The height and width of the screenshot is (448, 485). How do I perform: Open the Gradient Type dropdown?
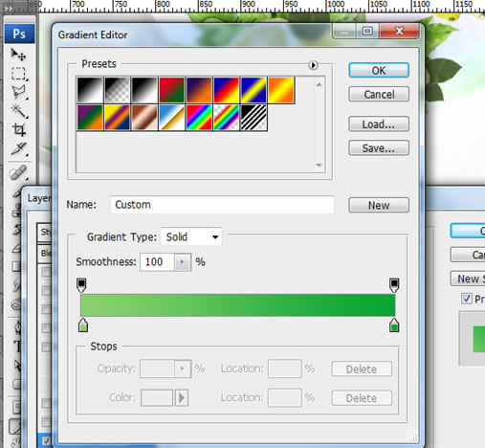pos(191,236)
